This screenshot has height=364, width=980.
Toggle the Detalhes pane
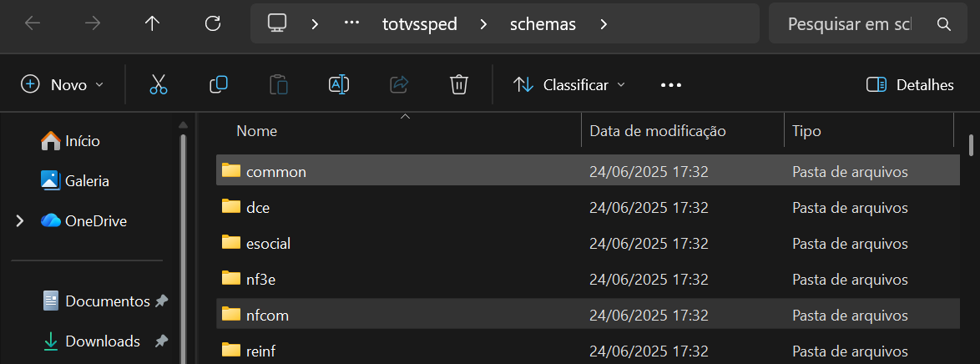[x=910, y=84]
